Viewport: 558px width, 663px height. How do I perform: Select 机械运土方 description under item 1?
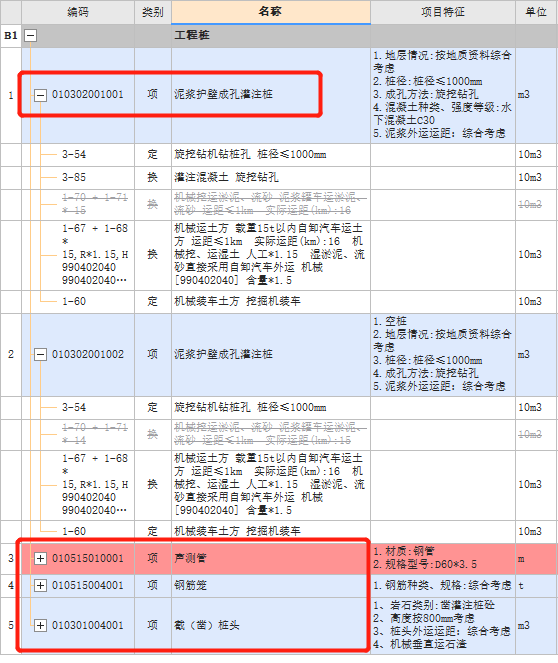click(x=271, y=255)
